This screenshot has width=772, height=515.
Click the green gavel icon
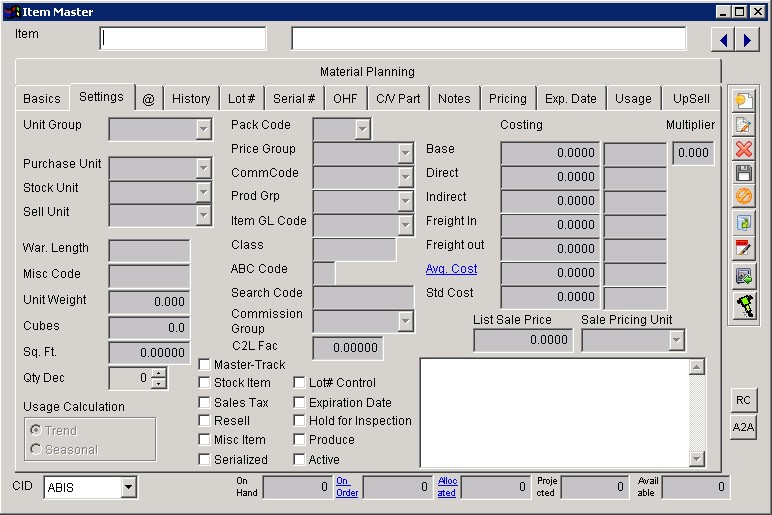point(743,306)
